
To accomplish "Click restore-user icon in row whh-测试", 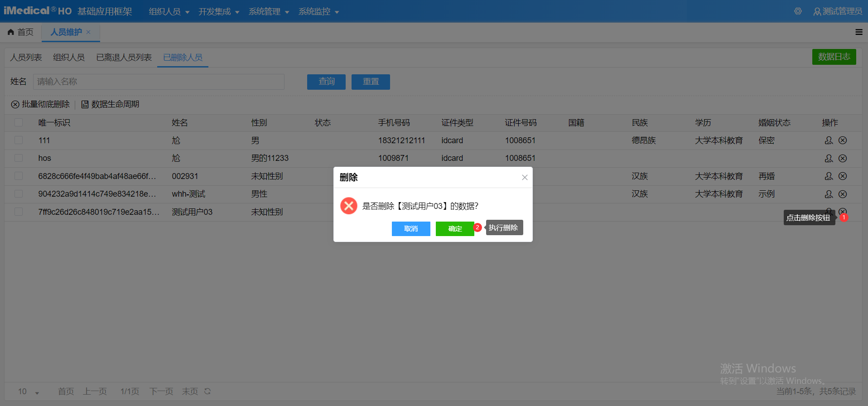I will [x=829, y=194].
